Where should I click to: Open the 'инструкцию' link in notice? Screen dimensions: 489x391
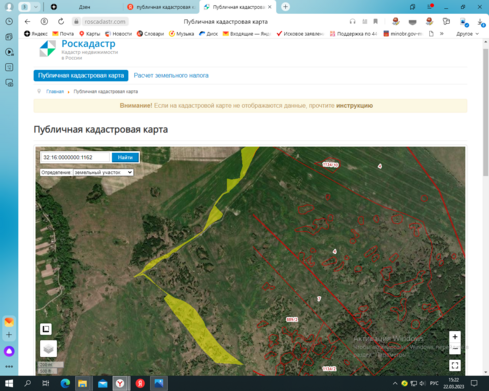[354, 106]
